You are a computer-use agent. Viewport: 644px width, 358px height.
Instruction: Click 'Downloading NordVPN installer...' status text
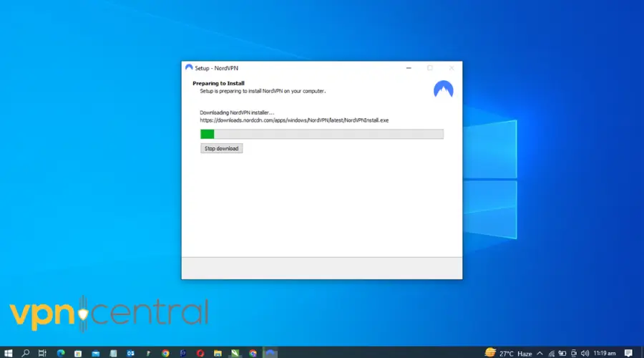[x=237, y=112]
